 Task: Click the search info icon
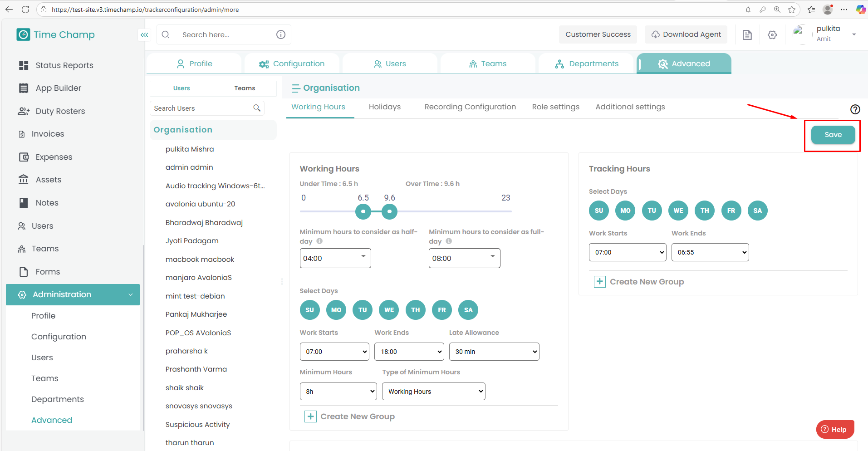281,34
